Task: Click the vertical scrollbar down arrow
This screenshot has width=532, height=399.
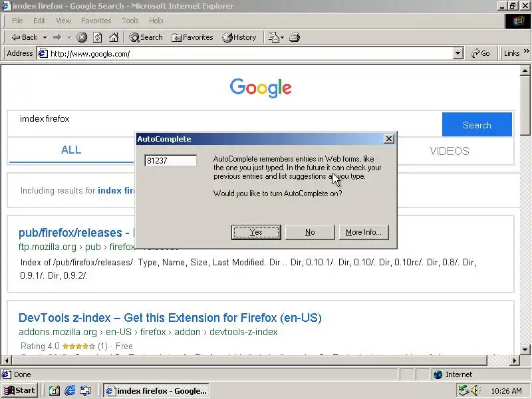Action: 525,350
